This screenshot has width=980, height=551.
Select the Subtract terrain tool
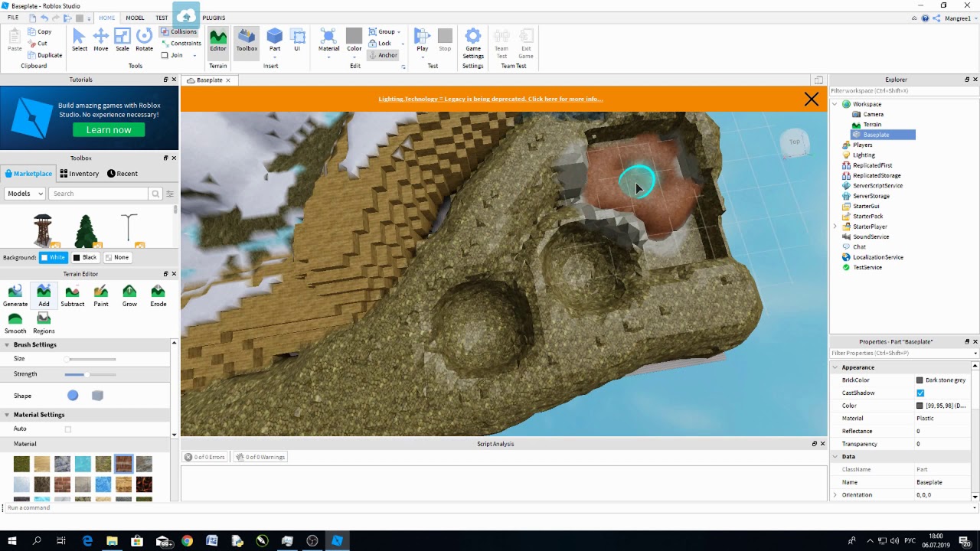72,295
